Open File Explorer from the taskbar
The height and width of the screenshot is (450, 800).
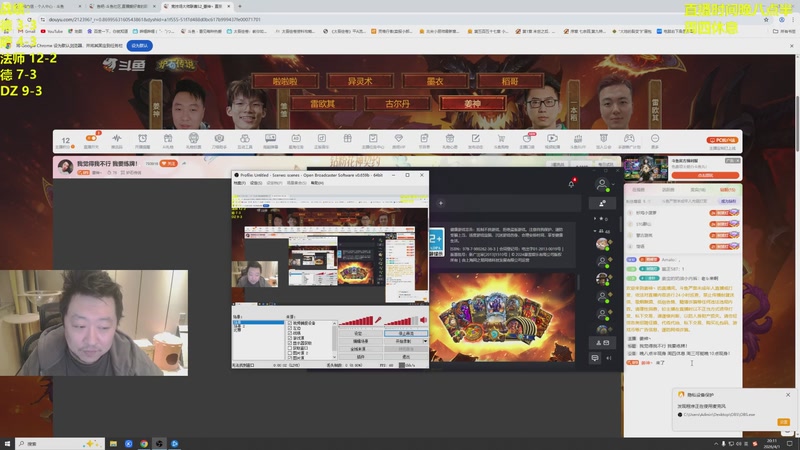(113, 444)
